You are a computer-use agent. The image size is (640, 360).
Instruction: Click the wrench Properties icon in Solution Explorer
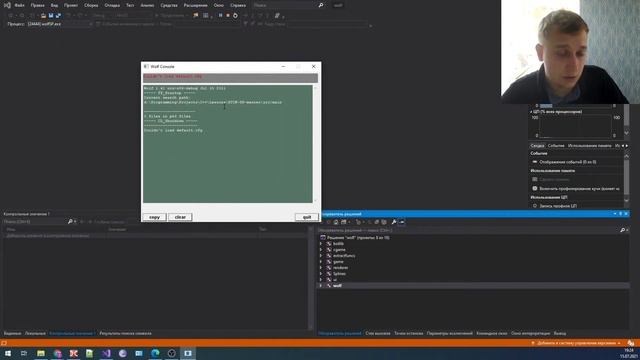393,222
